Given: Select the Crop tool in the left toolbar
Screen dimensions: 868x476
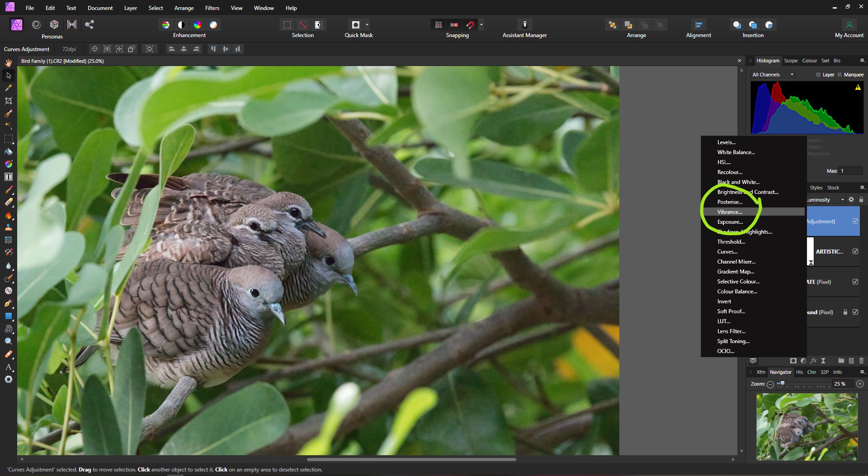Looking at the screenshot, I should [x=9, y=101].
